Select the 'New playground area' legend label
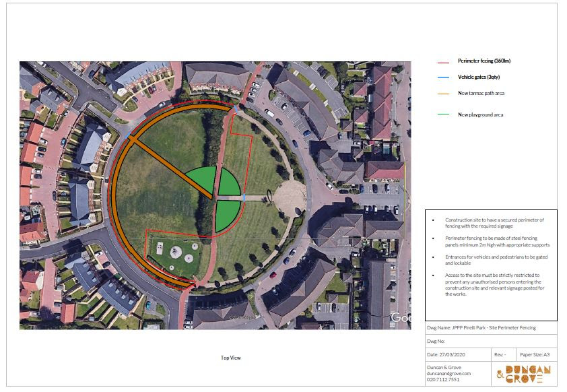The width and height of the screenshot is (567, 392). (480, 115)
